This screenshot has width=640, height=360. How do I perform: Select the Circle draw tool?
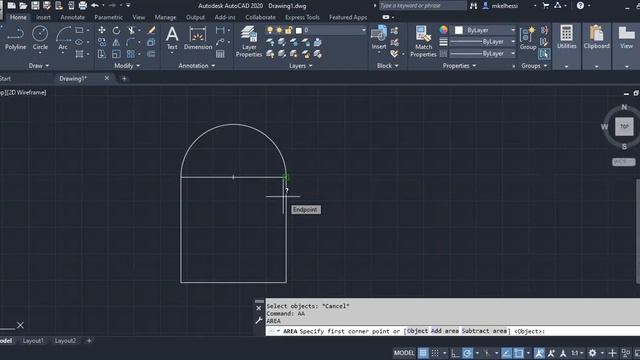tap(40, 38)
